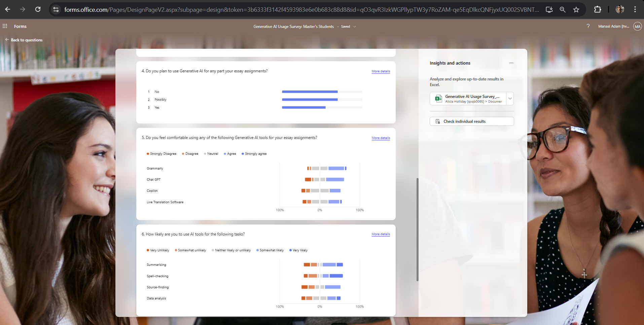This screenshot has height=325, width=644.
Task: Toggle the Very likely legend series
Action: 298,250
